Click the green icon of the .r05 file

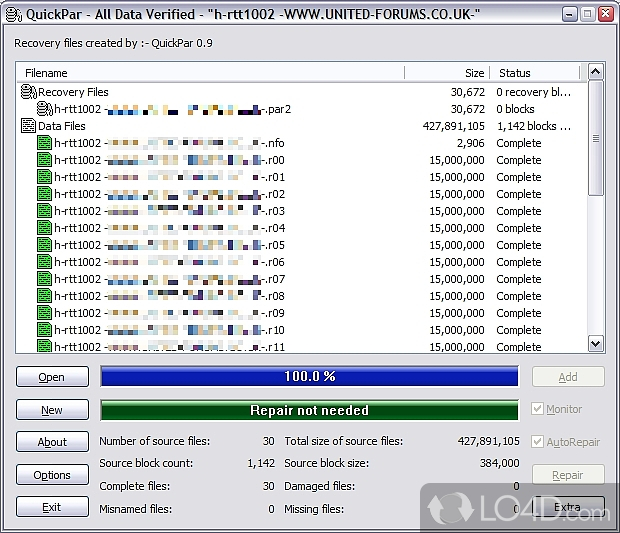coord(44,245)
